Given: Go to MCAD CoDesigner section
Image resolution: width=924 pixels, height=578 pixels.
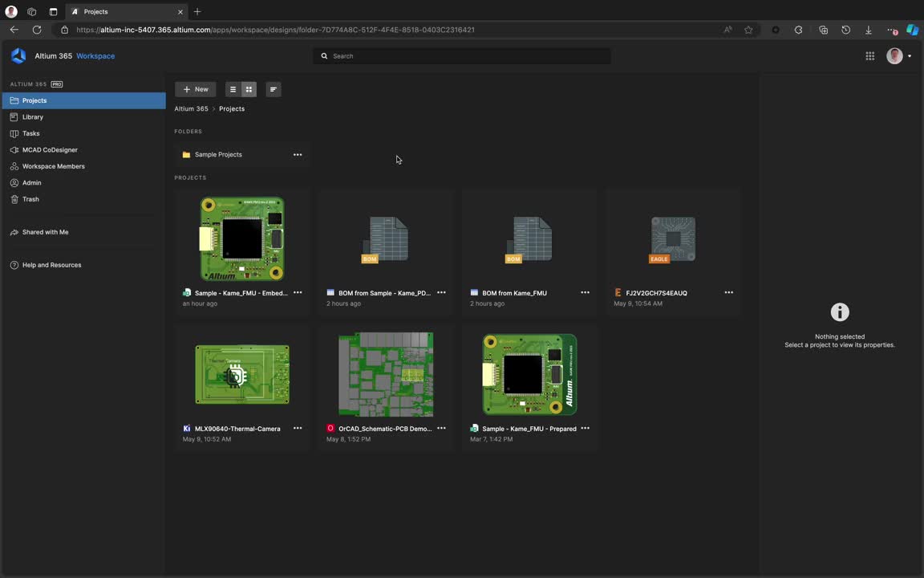Looking at the screenshot, I should [x=50, y=150].
